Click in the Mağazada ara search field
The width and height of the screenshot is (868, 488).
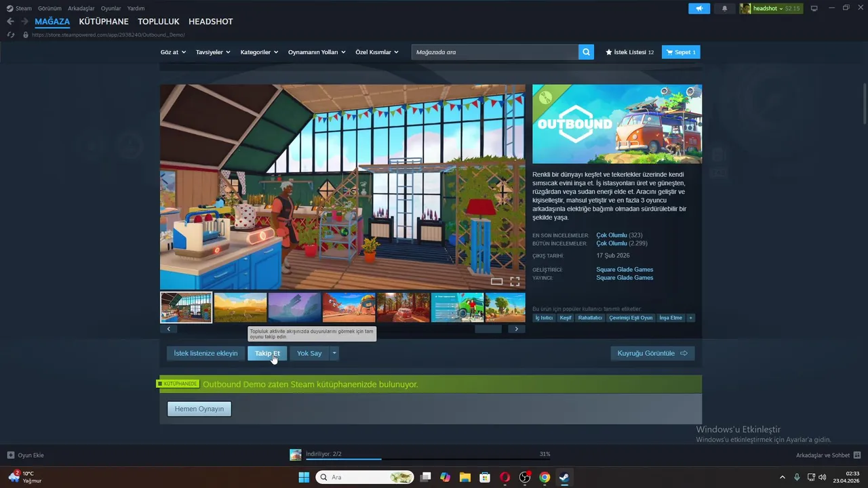tap(495, 52)
